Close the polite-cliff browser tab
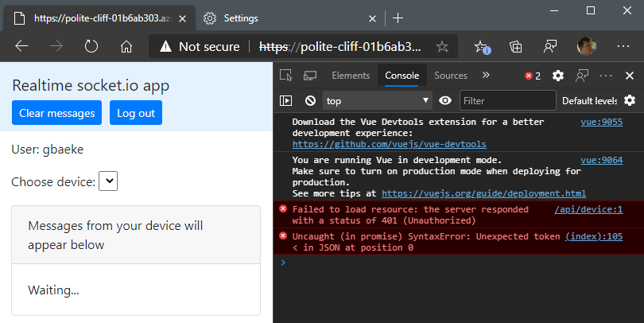 click(183, 18)
